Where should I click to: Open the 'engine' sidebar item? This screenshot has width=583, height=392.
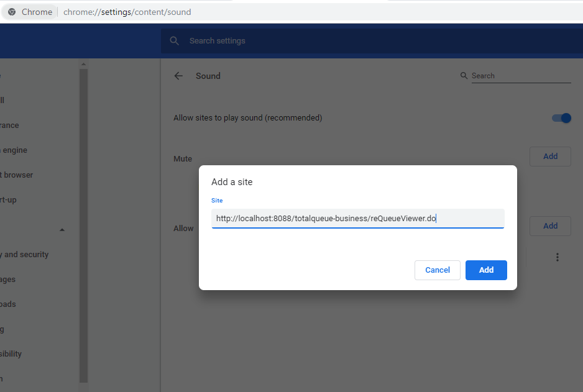pos(14,150)
